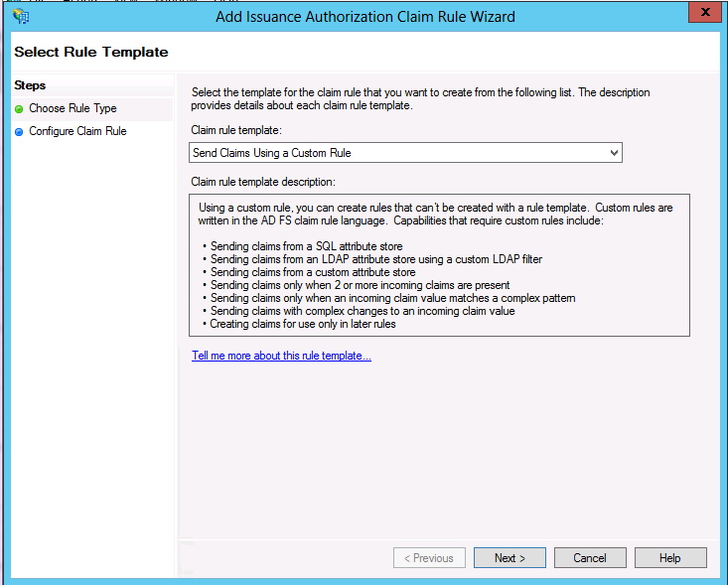Close the claim rule wizard window
The height and width of the screenshot is (585, 728).
coord(705,12)
